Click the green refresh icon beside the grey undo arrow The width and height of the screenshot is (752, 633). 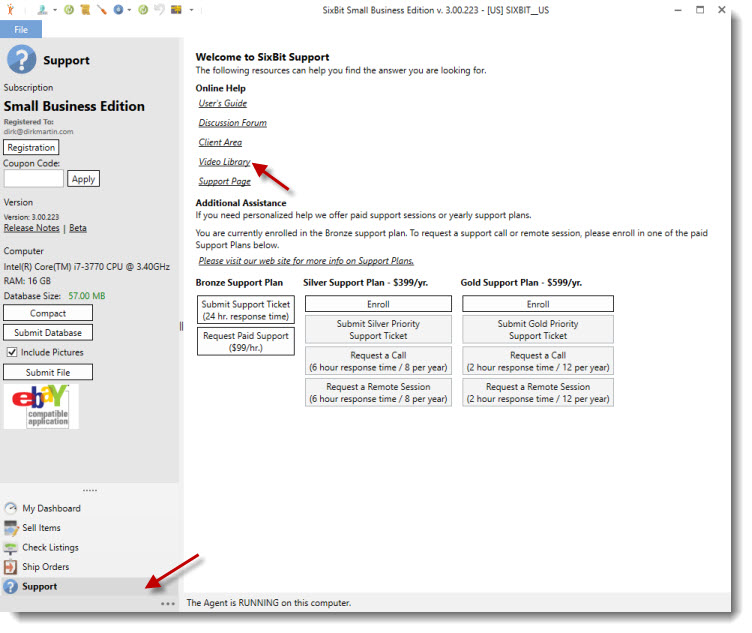coord(143,10)
